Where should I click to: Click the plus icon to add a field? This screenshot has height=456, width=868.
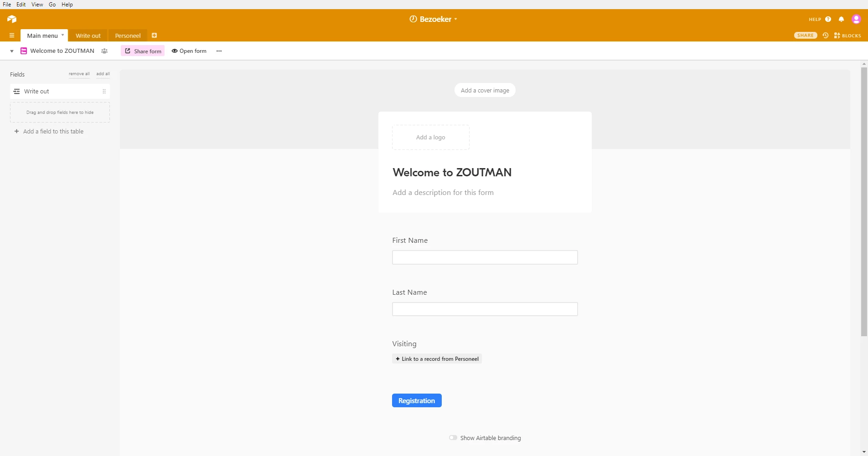pyautogui.click(x=16, y=131)
